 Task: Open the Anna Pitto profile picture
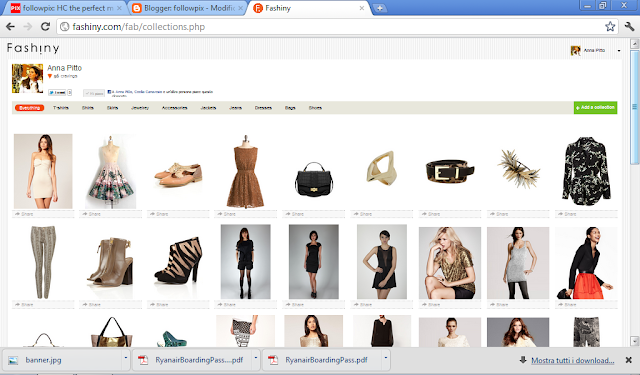(27, 78)
